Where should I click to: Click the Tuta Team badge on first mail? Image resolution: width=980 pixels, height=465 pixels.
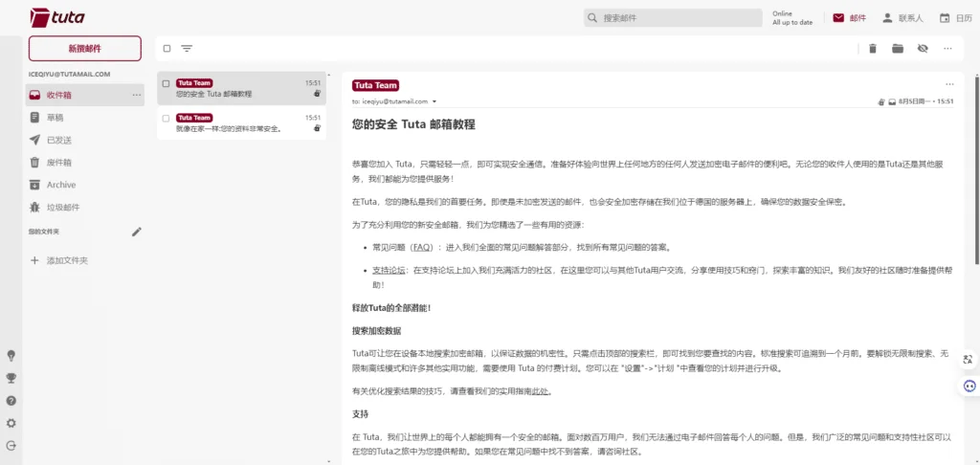click(194, 83)
